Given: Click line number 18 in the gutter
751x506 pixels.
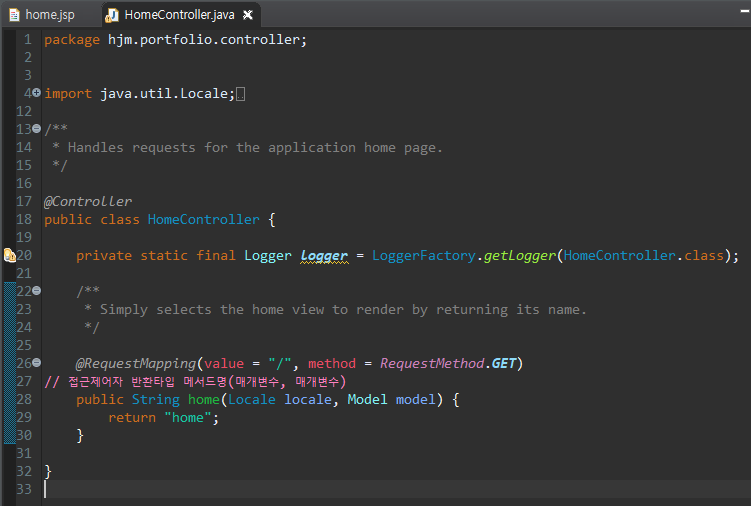Looking at the screenshot, I should [x=24, y=219].
